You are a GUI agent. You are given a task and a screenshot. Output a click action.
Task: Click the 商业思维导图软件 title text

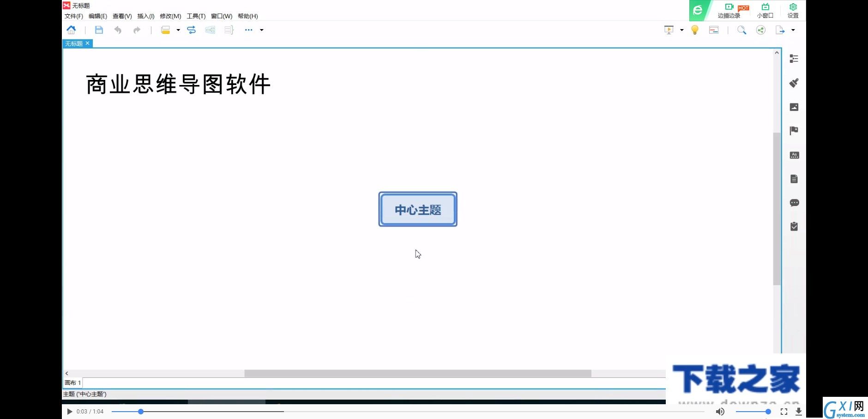(178, 85)
